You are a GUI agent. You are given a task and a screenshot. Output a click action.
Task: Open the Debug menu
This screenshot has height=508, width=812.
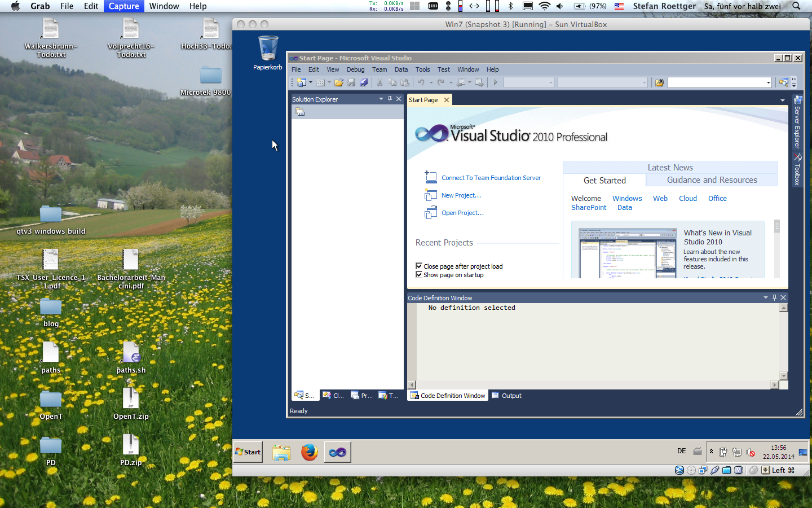click(355, 69)
